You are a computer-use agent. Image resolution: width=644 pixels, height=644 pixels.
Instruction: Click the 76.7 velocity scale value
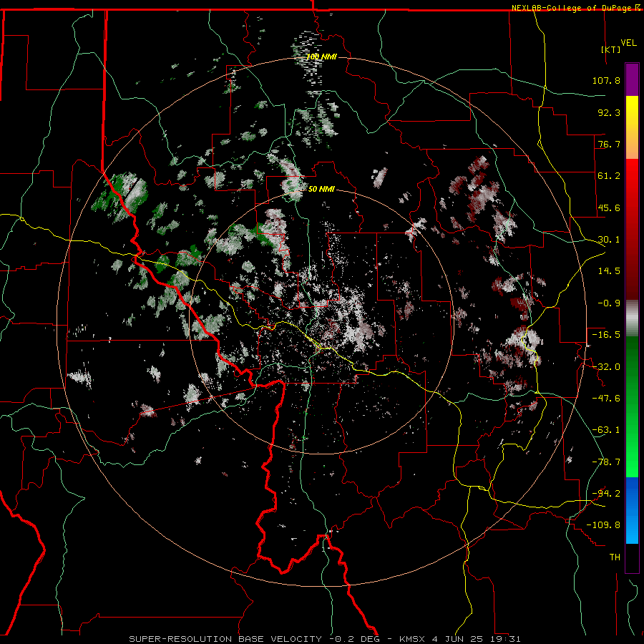[x=609, y=144]
